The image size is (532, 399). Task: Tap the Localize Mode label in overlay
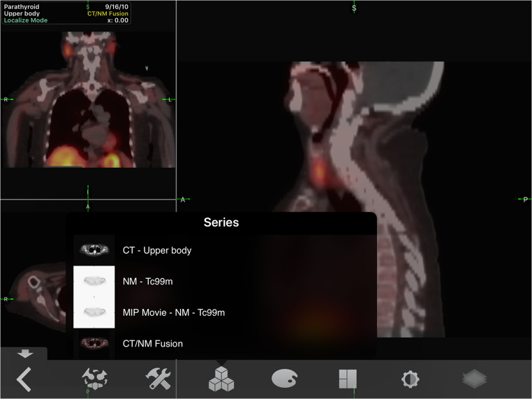click(26, 20)
